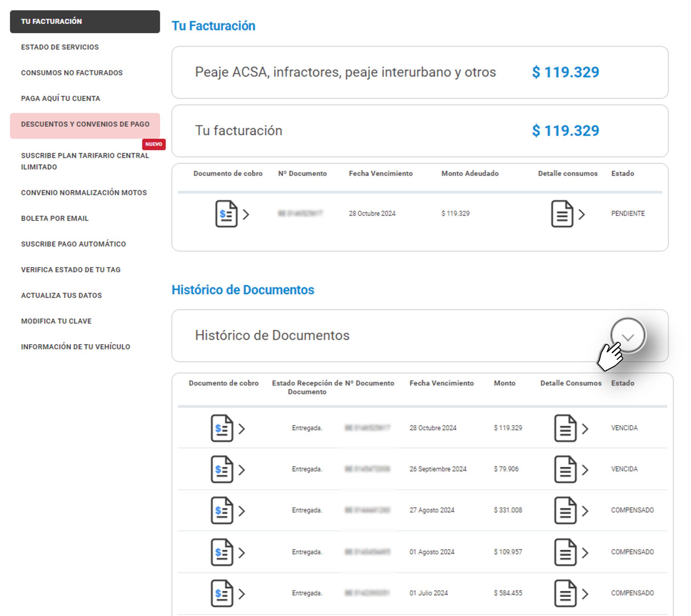The width and height of the screenshot is (691, 616).
Task: Open Estado de Servicios section
Action: click(x=60, y=47)
